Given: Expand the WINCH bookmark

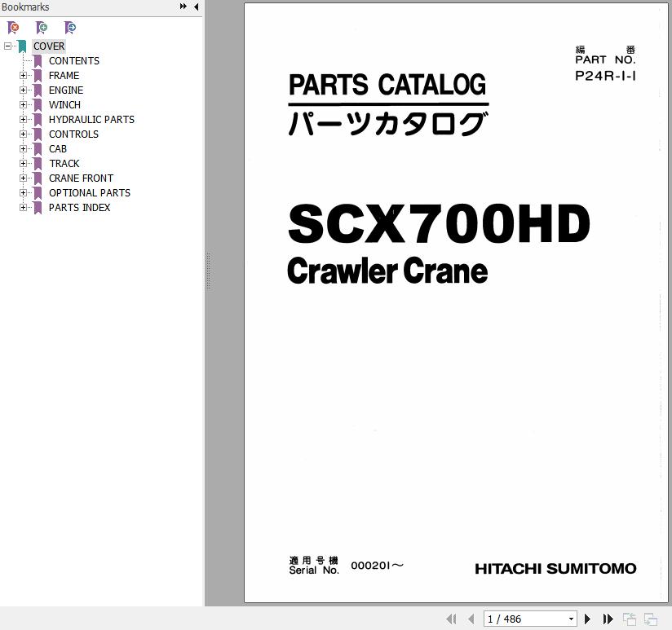Looking at the screenshot, I should [x=23, y=104].
